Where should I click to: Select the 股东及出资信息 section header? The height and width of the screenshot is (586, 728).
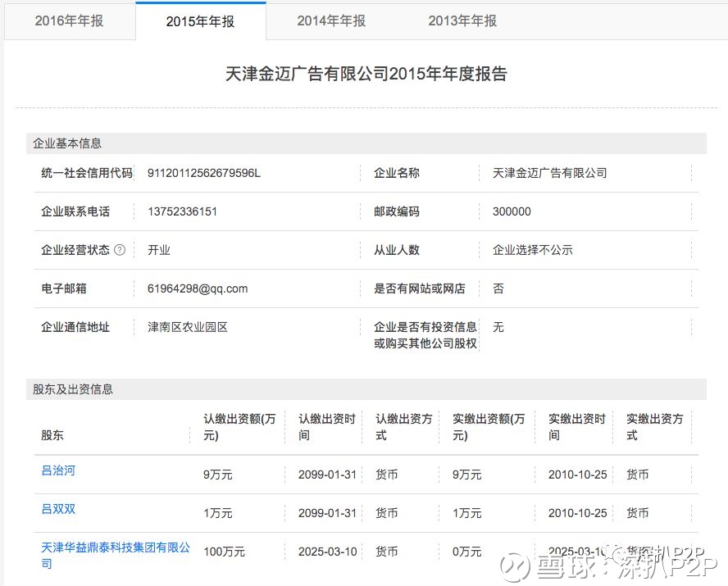coord(72,390)
